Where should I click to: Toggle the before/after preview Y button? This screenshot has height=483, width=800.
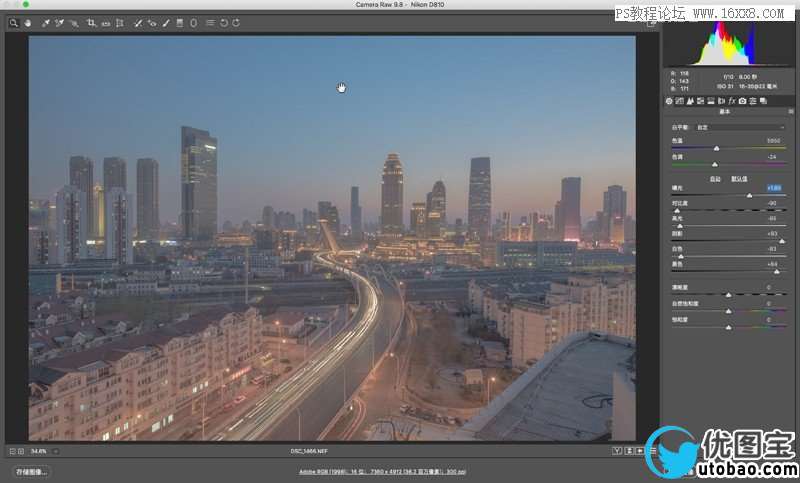(618, 452)
